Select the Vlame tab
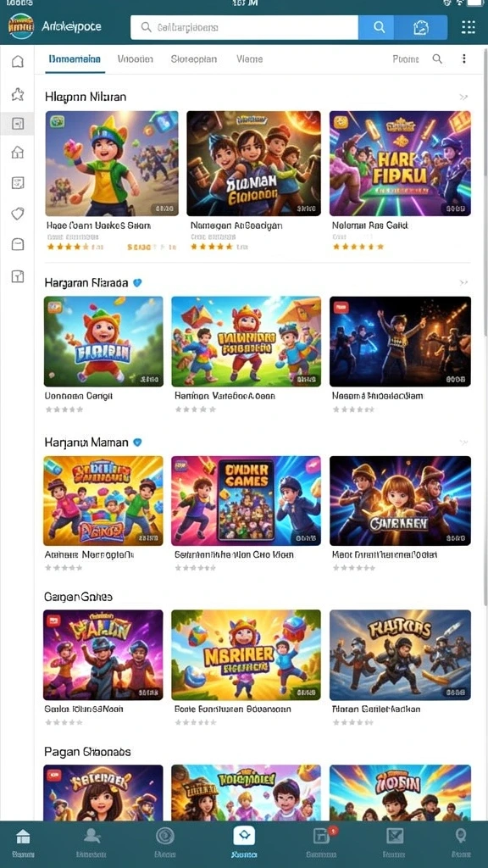This screenshot has height=868, width=488. coord(250,58)
